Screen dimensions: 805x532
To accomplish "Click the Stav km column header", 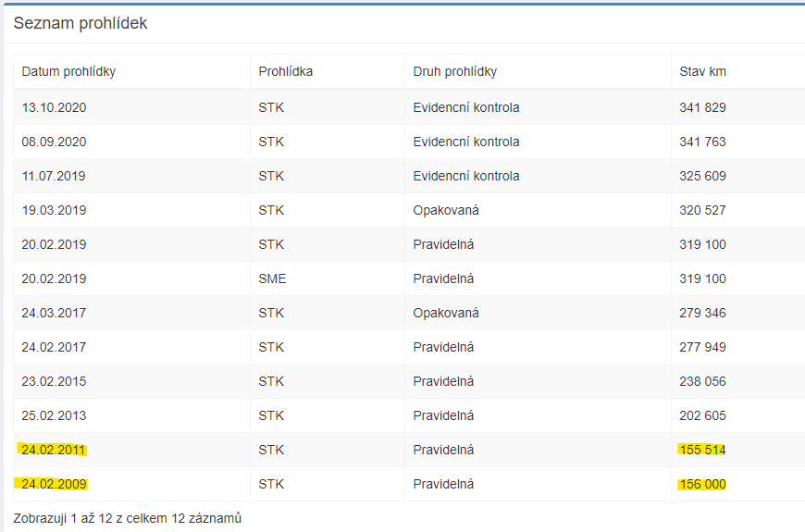I will tap(702, 71).
